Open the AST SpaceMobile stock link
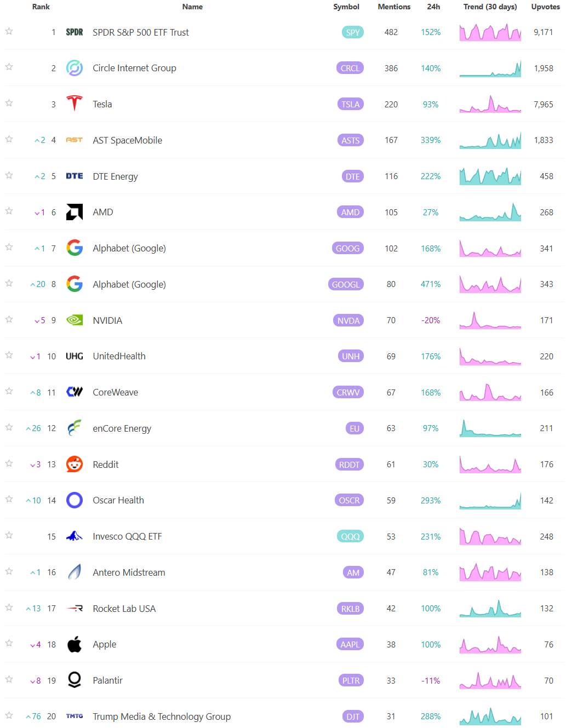The image size is (566, 728). 128,140
